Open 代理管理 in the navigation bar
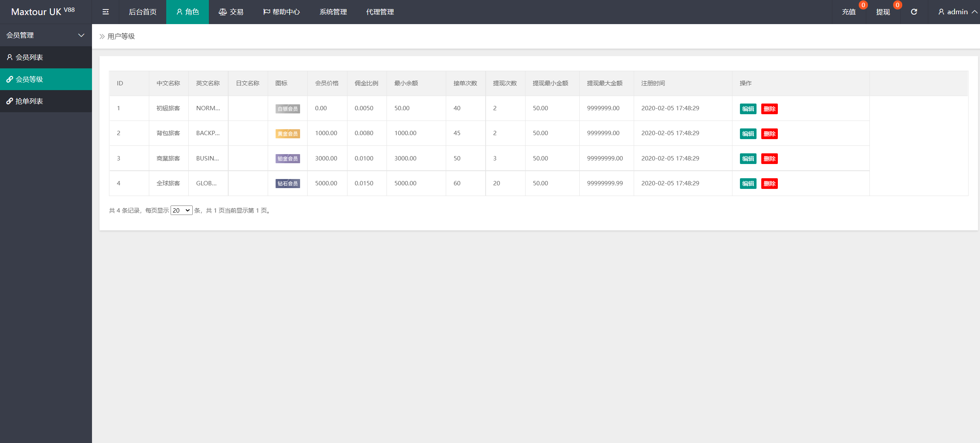This screenshot has width=980, height=443. (379, 12)
